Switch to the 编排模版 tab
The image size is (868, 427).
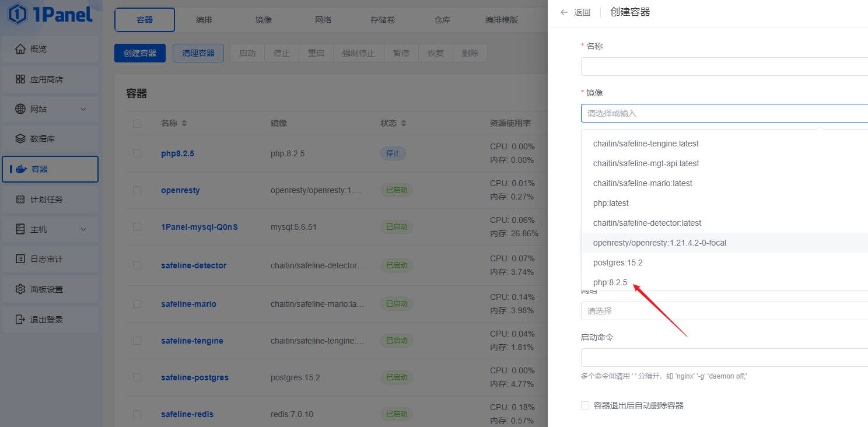(502, 20)
